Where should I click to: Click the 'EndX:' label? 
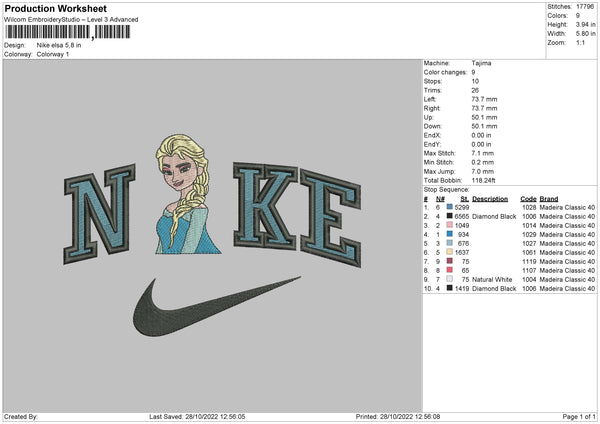click(432, 135)
